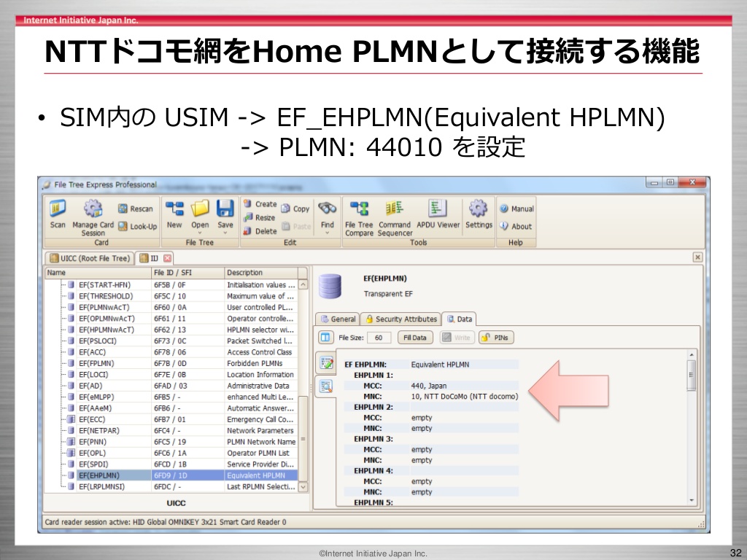Select EF(AD) tree item
This screenshot has width=747, height=560.
coord(90,386)
